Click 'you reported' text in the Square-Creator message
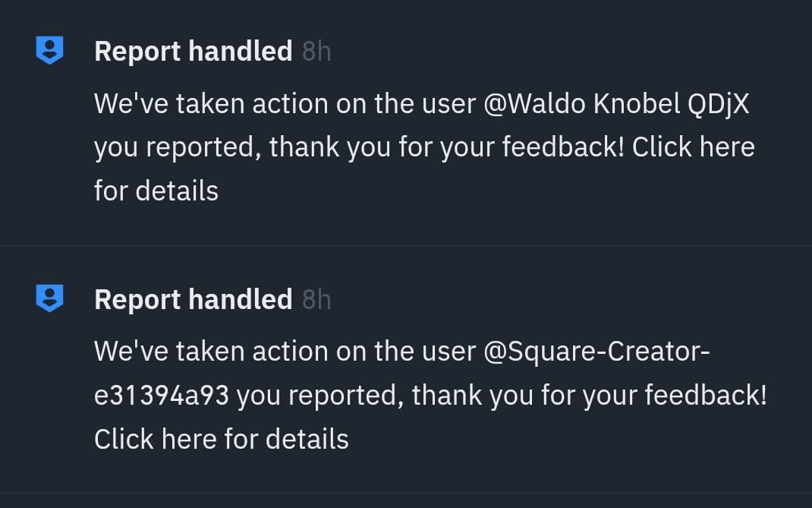This screenshot has width=812, height=508. coord(320,396)
